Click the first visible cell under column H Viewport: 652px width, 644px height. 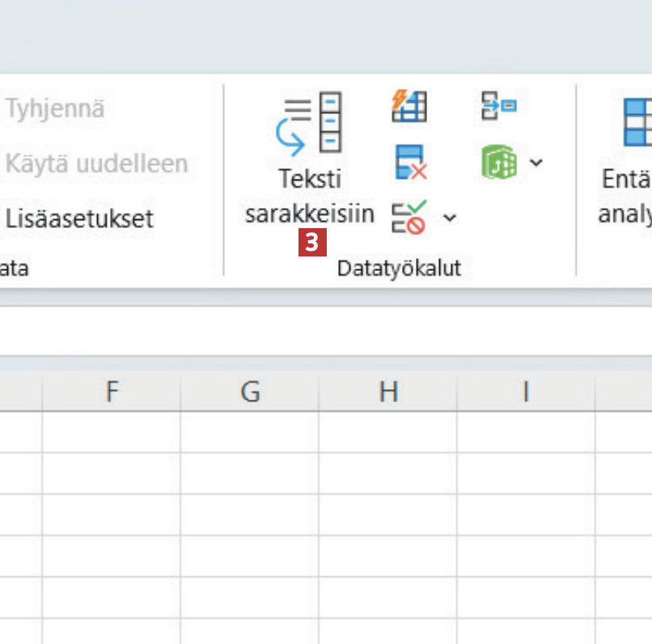388,430
